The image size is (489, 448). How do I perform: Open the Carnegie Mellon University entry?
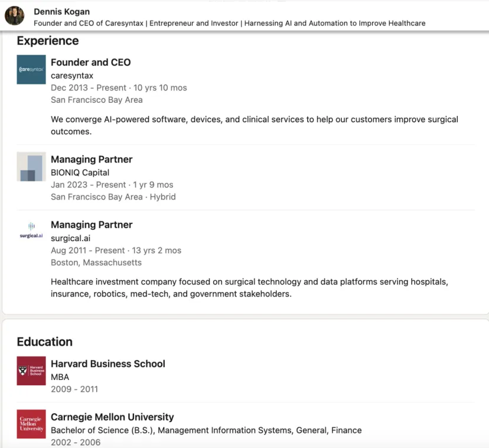(112, 417)
